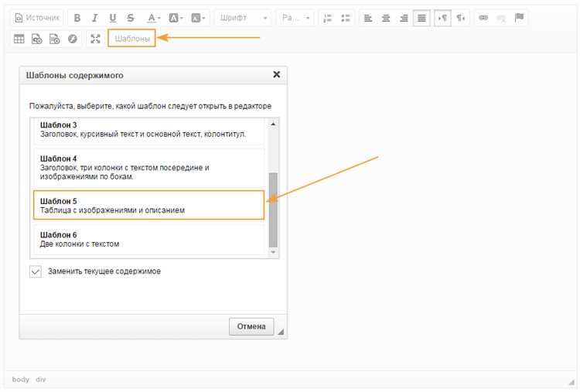Toggle bold formatting
Screen dimensions: 580x392
pyautogui.click(x=77, y=18)
